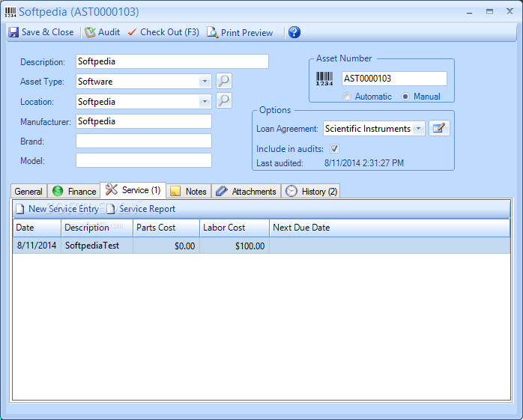
Task: Sort by Next Due Date column header
Action: click(390, 228)
